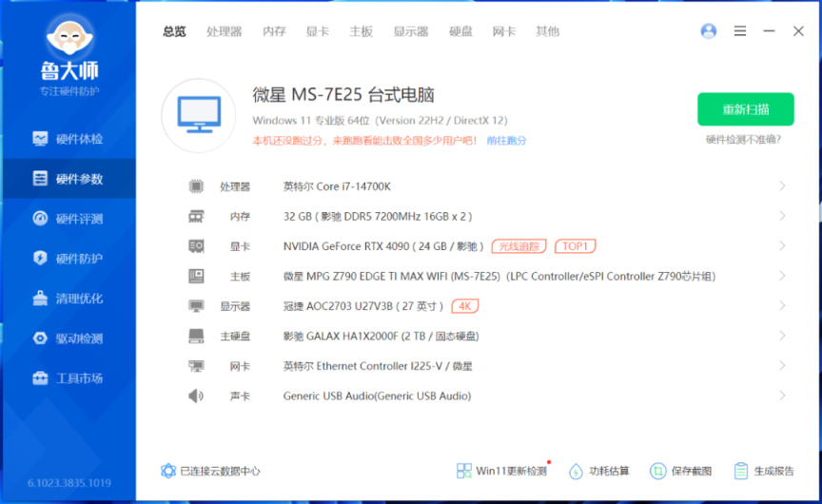
Task: Click the 网卡 network adapter icon
Action: [196, 366]
